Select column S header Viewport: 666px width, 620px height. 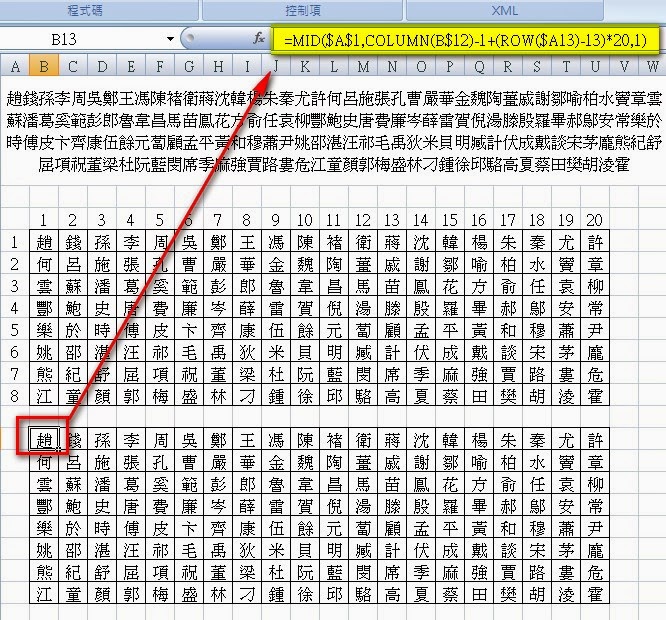click(537, 66)
